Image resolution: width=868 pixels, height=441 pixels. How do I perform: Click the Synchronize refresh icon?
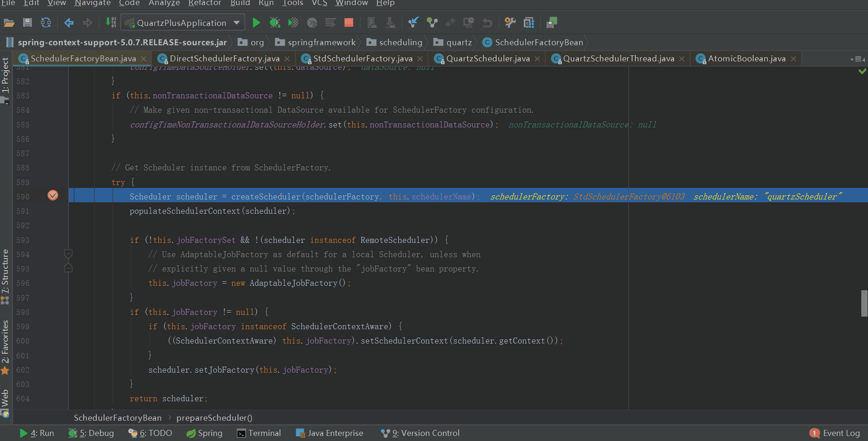point(46,23)
